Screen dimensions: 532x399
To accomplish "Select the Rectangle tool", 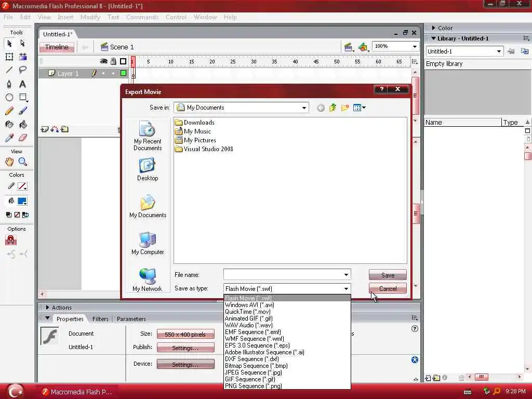I will tap(23, 97).
